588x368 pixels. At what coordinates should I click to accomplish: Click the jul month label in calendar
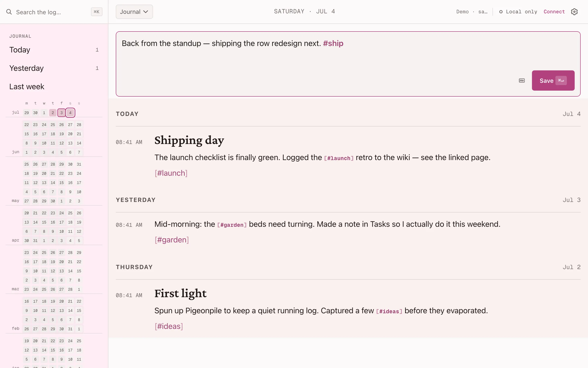click(x=15, y=112)
